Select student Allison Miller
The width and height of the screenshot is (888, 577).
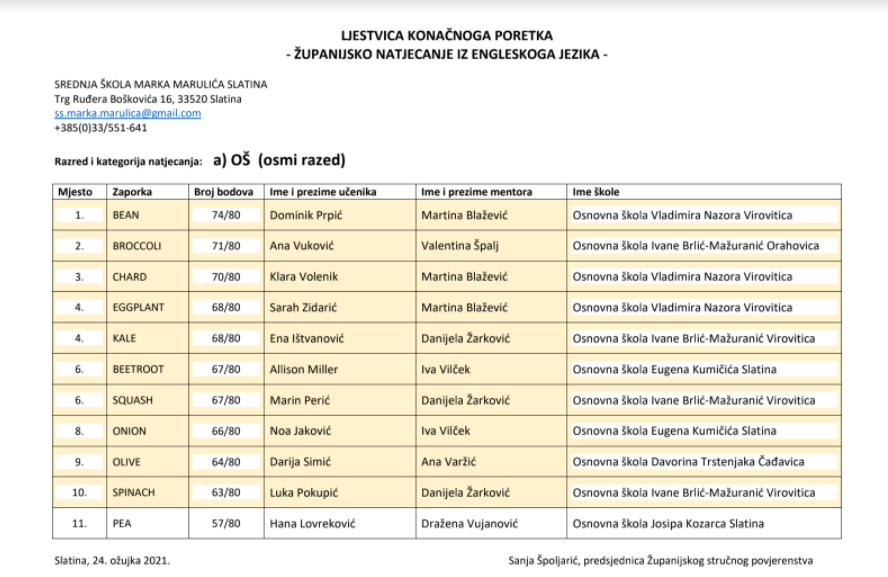[304, 370]
